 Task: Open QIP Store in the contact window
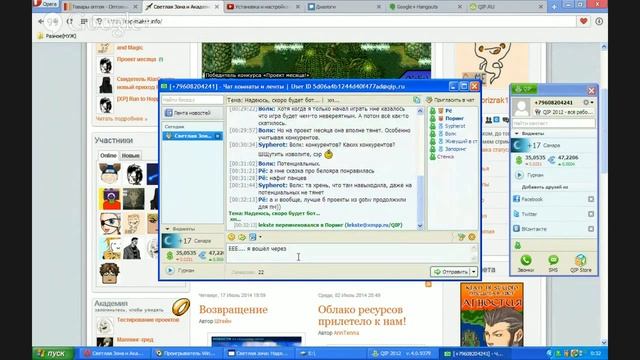pos(580,263)
